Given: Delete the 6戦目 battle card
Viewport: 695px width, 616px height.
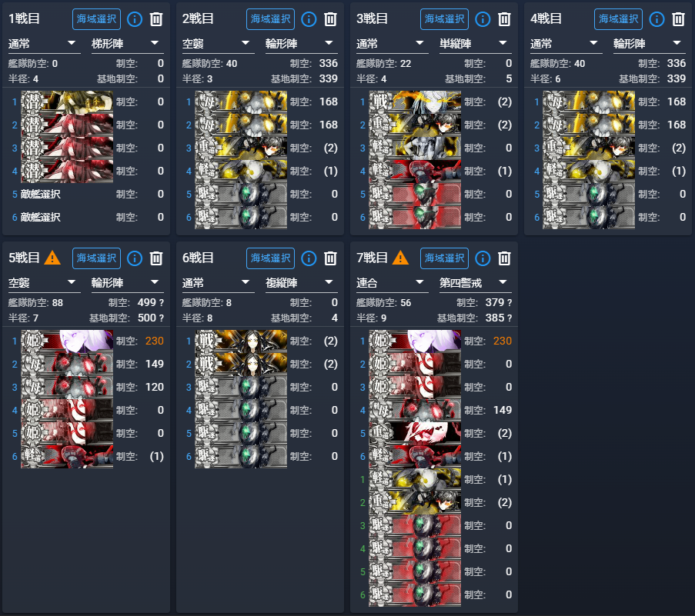Looking at the screenshot, I should (x=330, y=258).
